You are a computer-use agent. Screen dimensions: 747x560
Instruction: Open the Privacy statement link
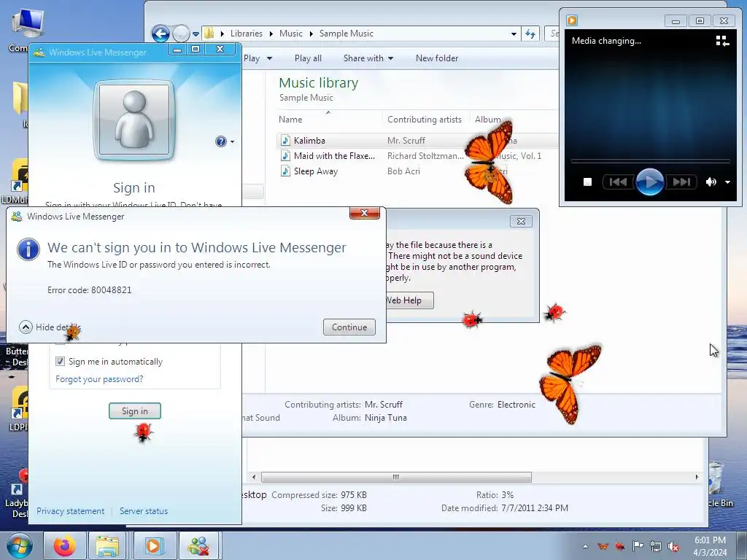(x=71, y=511)
